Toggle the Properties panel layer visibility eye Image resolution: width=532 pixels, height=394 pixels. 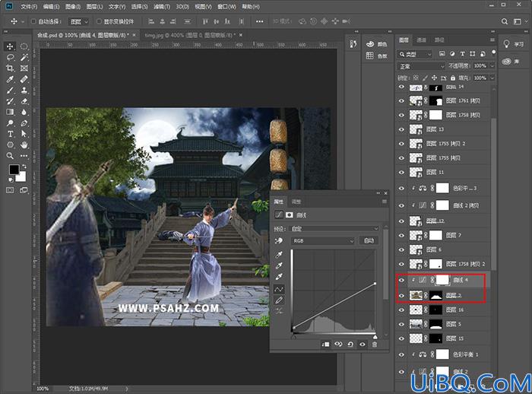pos(363,345)
